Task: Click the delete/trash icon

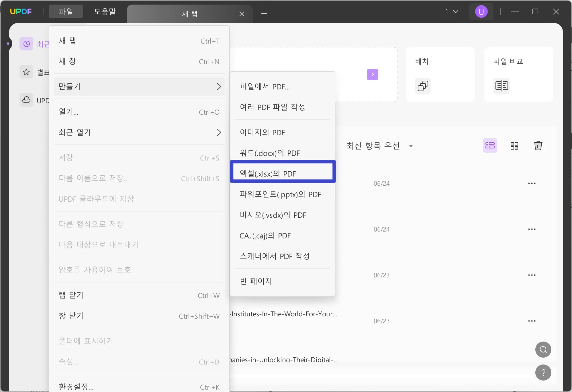Action: 538,146
